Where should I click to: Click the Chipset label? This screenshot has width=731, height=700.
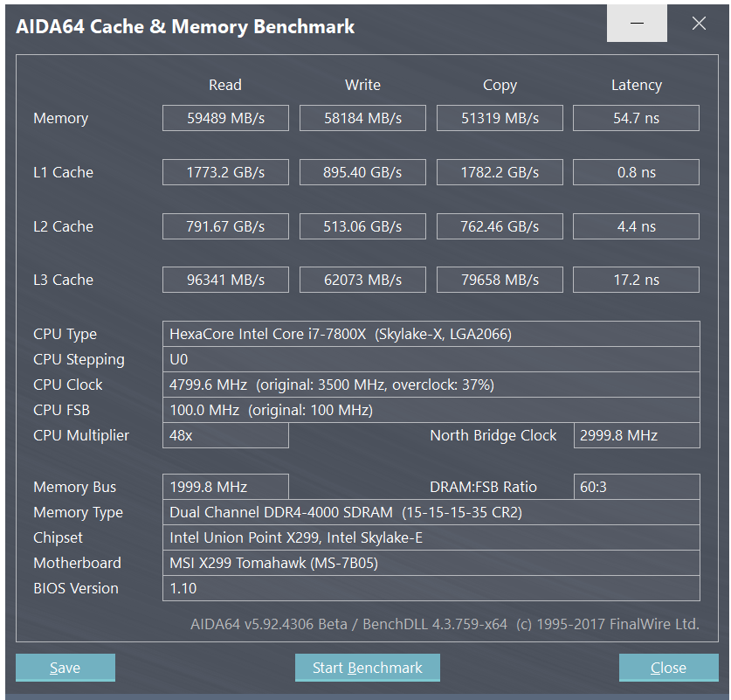click(x=58, y=537)
